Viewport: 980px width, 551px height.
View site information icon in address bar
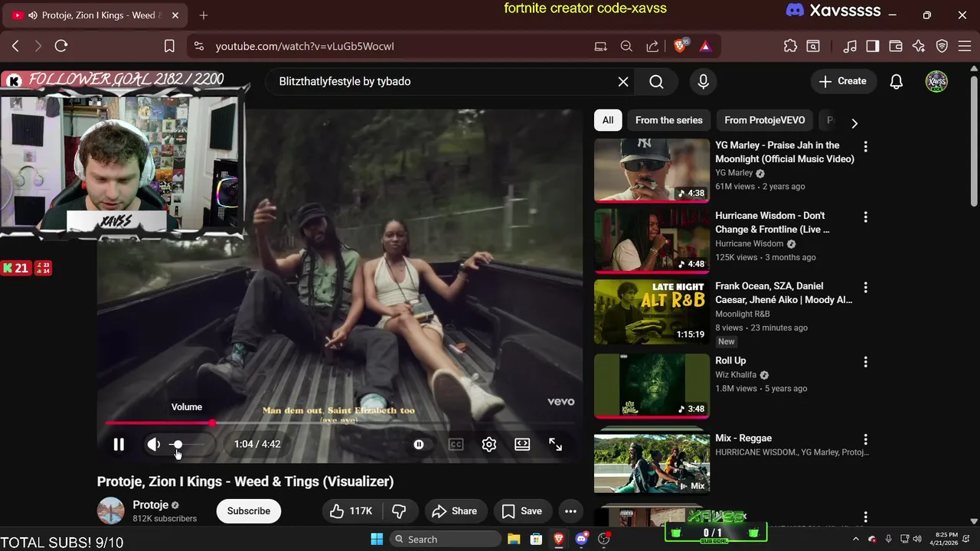[199, 46]
